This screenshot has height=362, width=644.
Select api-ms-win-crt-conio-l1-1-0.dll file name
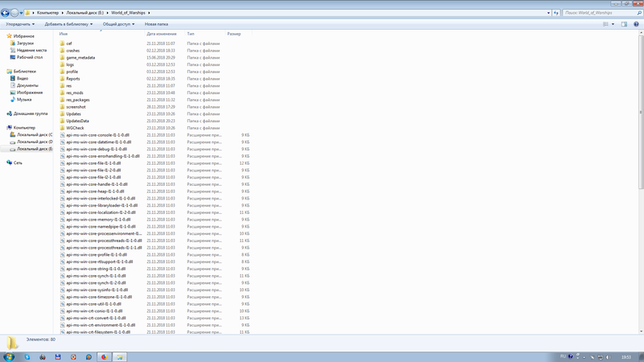point(94,311)
